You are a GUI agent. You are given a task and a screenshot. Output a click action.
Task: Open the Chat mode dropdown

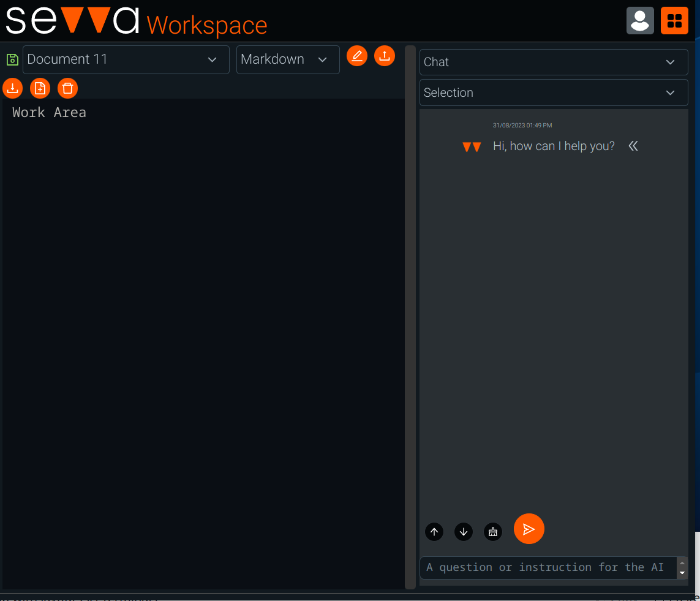(553, 62)
